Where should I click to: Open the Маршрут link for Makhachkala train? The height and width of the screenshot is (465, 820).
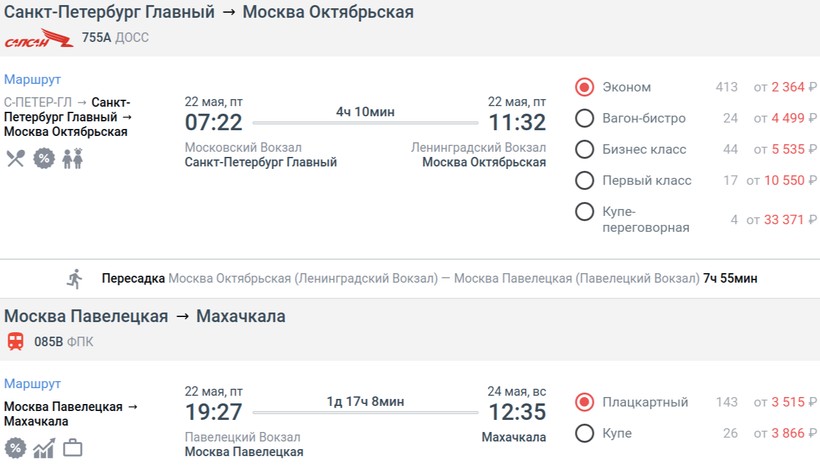pos(32,383)
